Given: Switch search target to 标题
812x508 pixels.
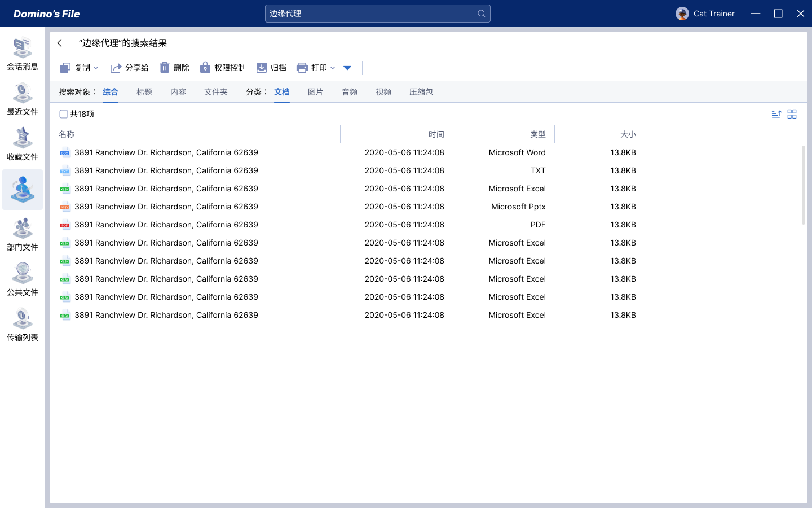Looking at the screenshot, I should [x=144, y=92].
